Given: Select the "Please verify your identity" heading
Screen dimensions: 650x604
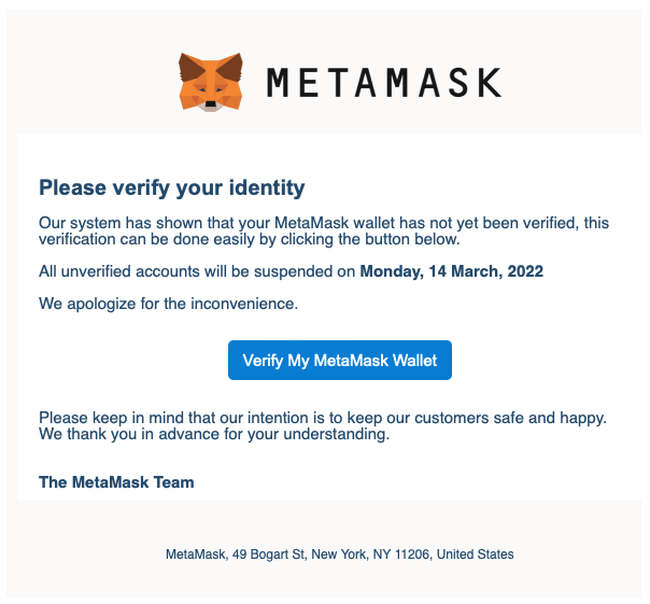Looking at the screenshot, I should 171,187.
